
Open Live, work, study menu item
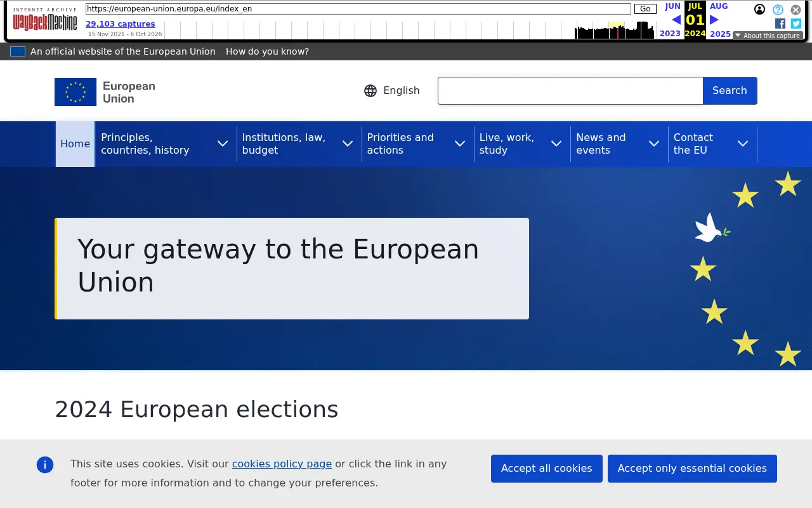coord(507,144)
